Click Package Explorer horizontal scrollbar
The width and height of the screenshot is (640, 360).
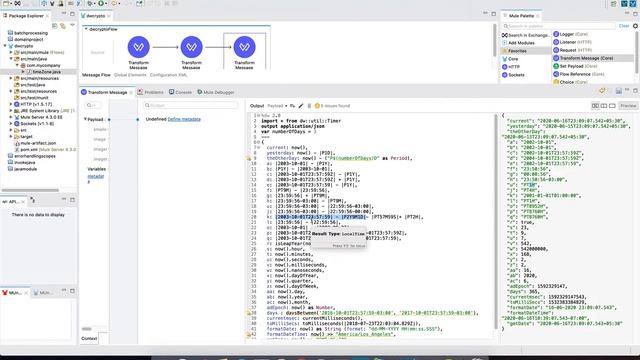30,190
